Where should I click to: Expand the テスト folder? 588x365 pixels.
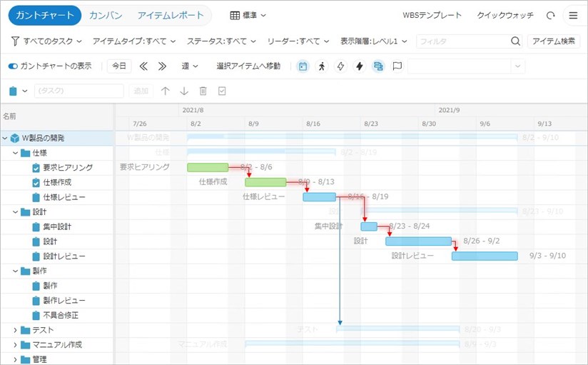(x=16, y=330)
